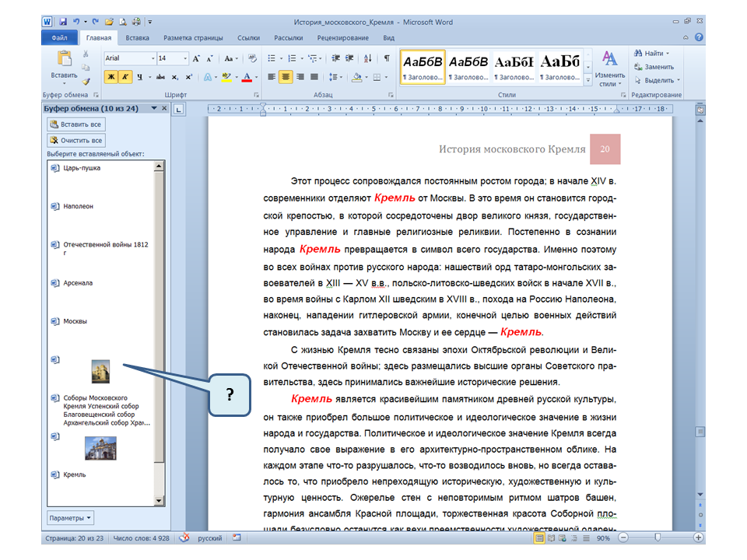This screenshot has height=560, width=747.
Task: Switch to the Рецензирование tab
Action: pos(343,37)
